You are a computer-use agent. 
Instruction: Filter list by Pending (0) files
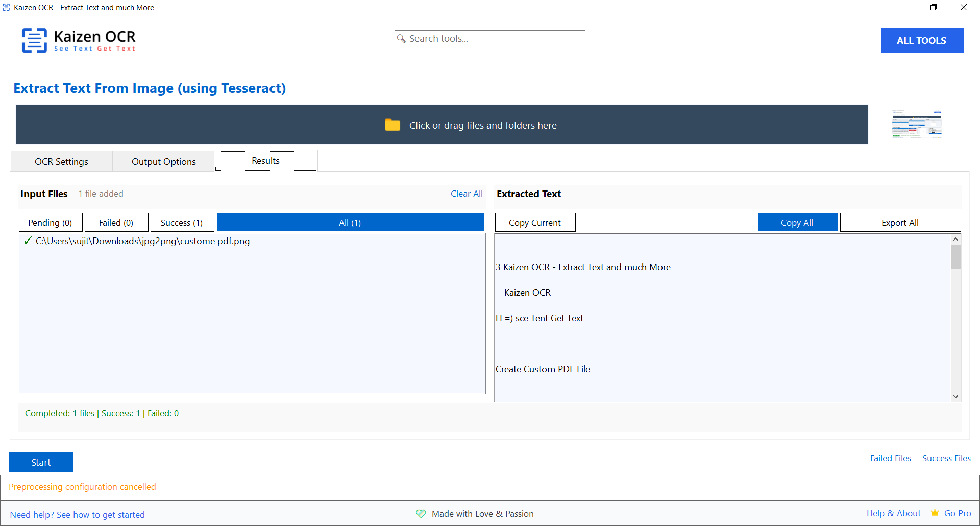(50, 223)
